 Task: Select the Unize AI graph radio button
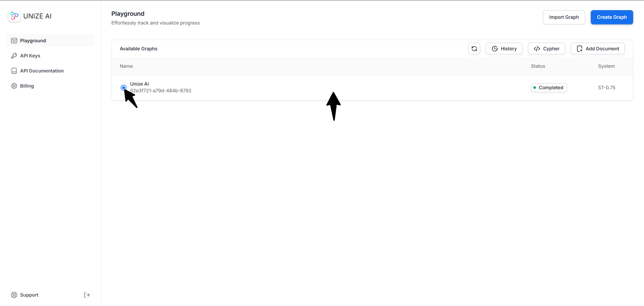coord(123,88)
